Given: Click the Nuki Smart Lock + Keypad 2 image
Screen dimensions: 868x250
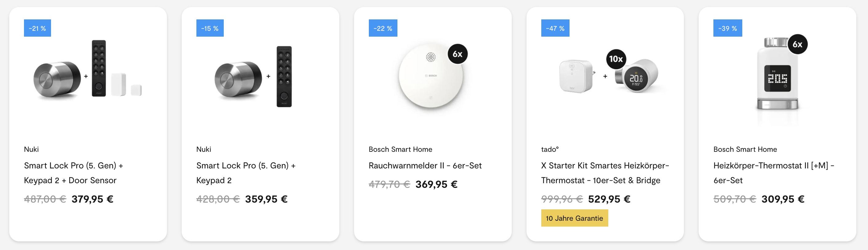Looking at the screenshot, I should (x=253, y=76).
